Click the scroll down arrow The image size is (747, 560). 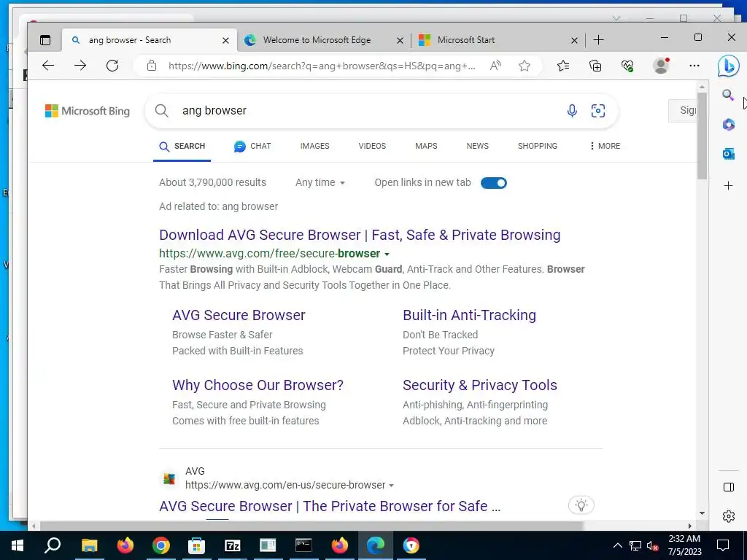[702, 513]
